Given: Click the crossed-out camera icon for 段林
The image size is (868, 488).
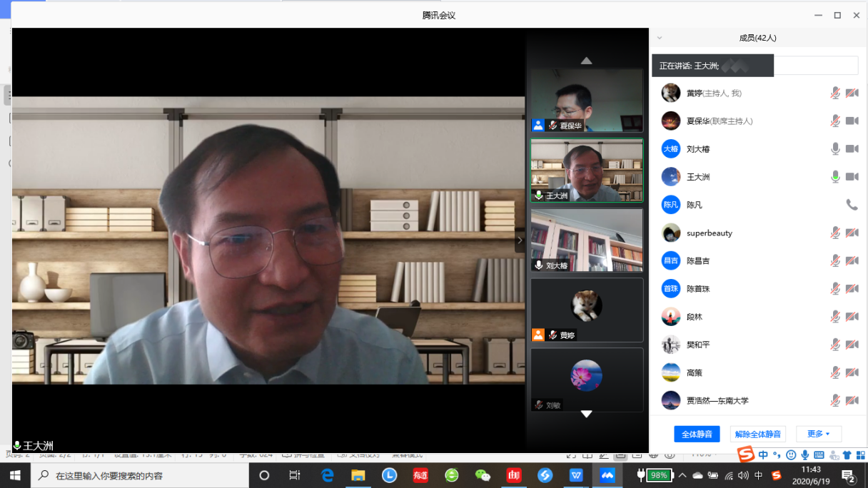Looking at the screenshot, I should coord(852,317).
